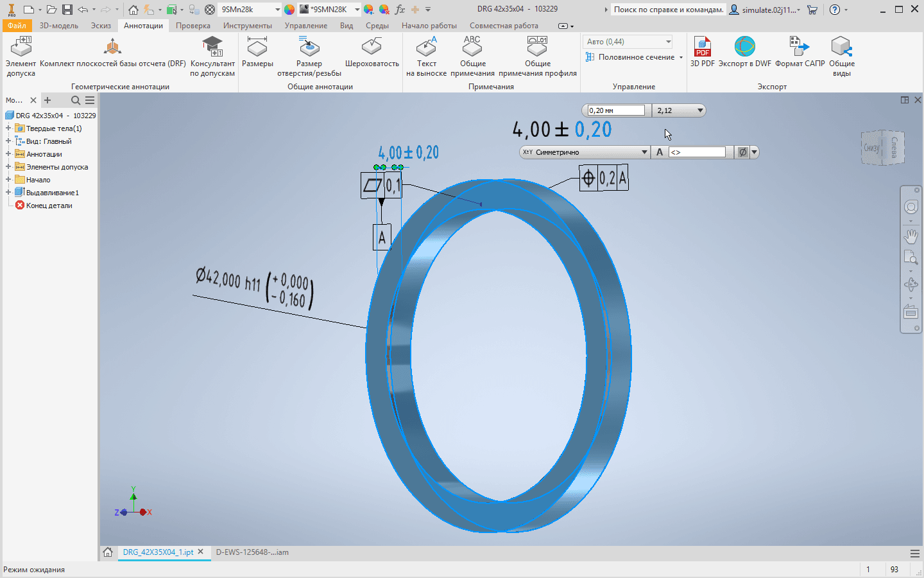924x578 pixels.
Task: Open General notes (Общие примечания) tool
Action: pos(472,57)
